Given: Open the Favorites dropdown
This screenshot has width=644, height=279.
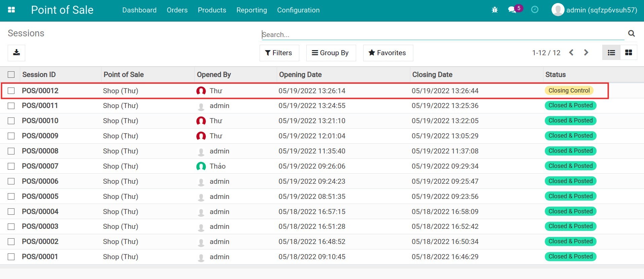Looking at the screenshot, I should click(387, 53).
